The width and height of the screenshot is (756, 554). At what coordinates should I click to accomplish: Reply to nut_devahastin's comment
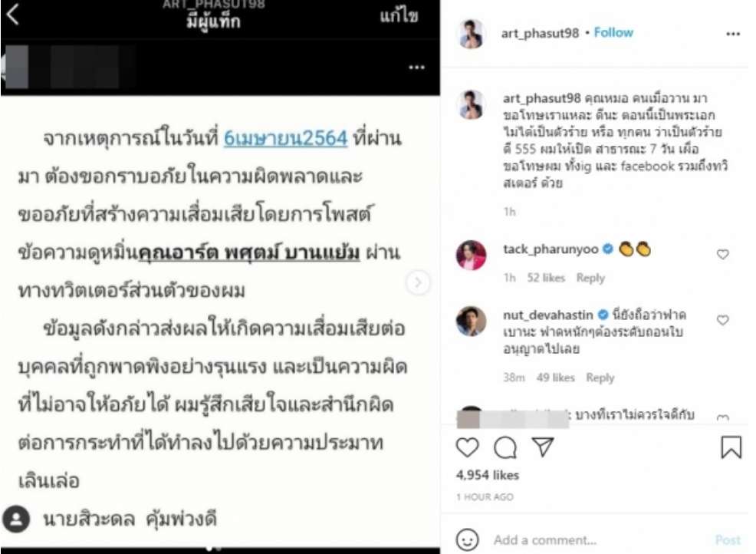pos(600,378)
